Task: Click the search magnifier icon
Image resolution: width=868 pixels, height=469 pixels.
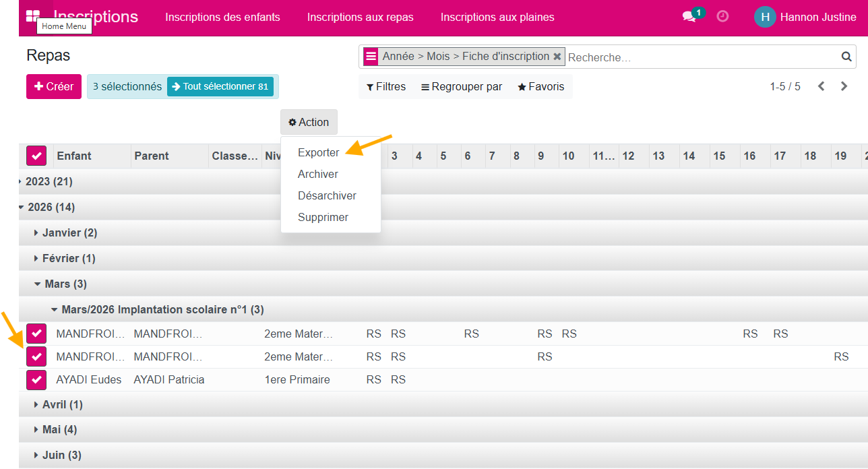Action: 846,57
